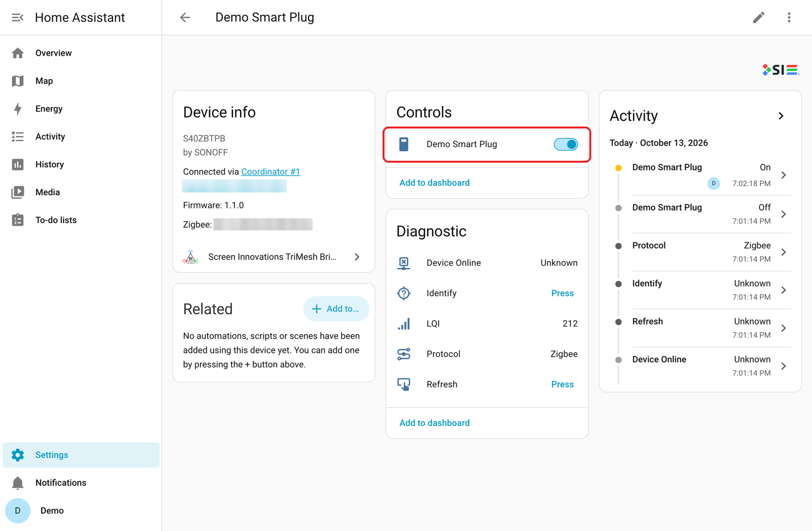Expand the Activity card chevron
812x531 pixels.
tap(781, 116)
